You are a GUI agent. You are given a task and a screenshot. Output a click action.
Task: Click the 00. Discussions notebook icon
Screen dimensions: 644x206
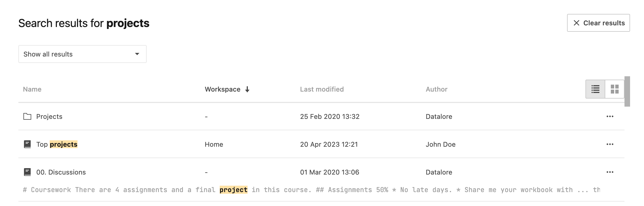point(27,172)
